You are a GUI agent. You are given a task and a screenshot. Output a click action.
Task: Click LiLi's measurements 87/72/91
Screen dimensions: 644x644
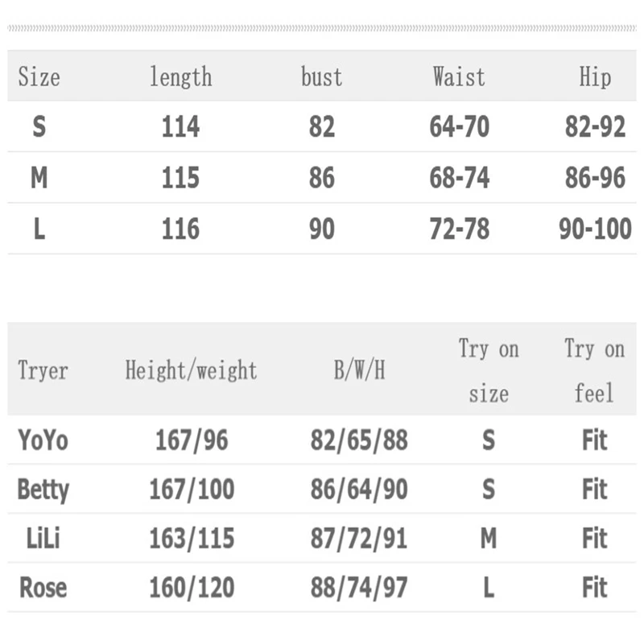tap(359, 539)
